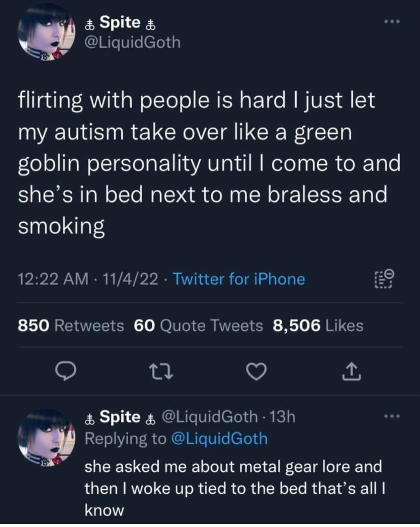Open the @LiquidGoth handle in Replying to
This screenshot has height=527, width=420.
[x=219, y=438]
